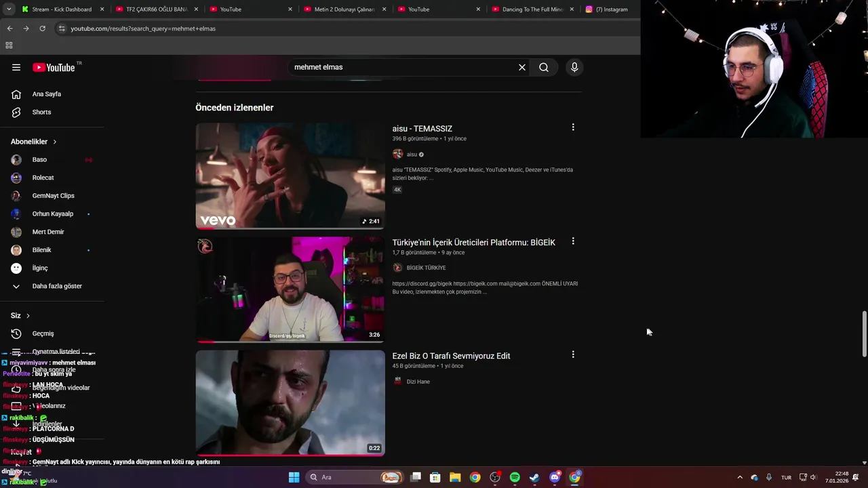Play the BİGEİK video thumbnail

[290, 289]
